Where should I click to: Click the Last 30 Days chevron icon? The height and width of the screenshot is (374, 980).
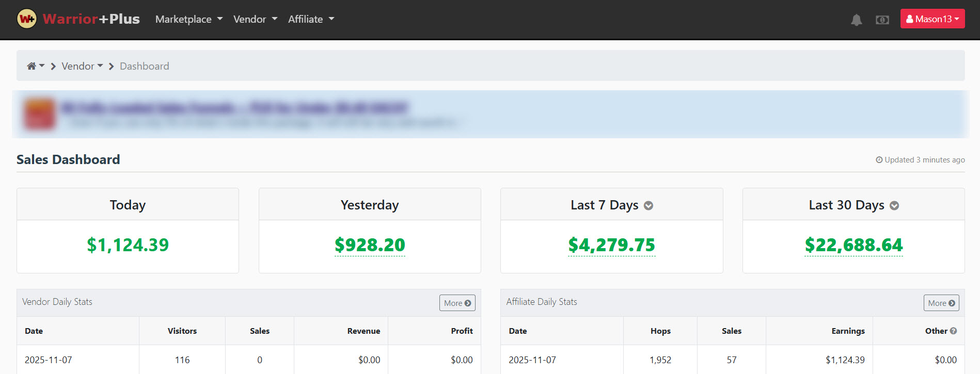click(894, 206)
